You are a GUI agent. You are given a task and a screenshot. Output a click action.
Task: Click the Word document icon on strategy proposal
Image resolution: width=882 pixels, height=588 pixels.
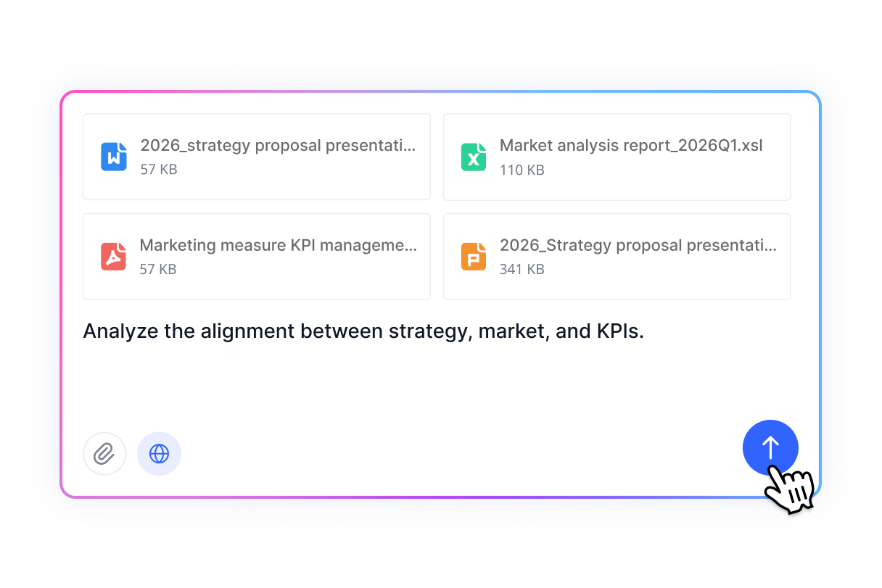[113, 157]
